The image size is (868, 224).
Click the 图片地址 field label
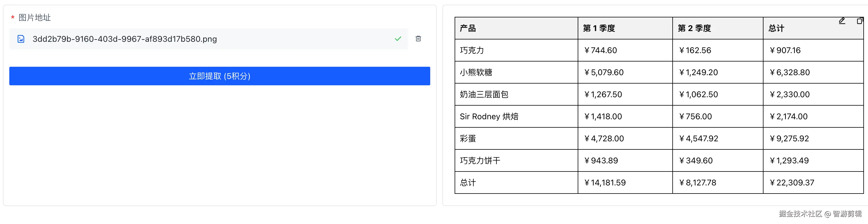pyautogui.click(x=34, y=17)
